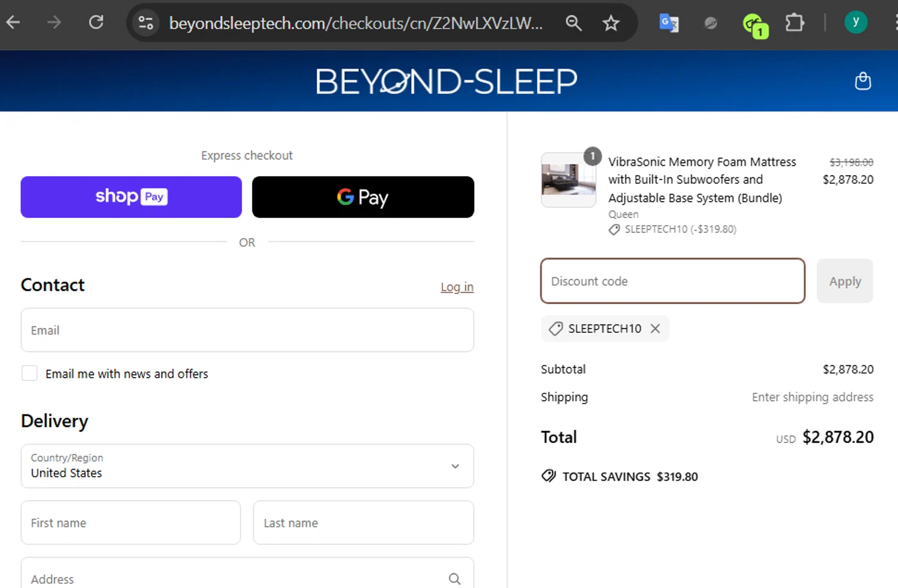898x588 pixels.
Task: Click the VibraSonic Memory Foam Mattress title
Action: click(x=702, y=180)
